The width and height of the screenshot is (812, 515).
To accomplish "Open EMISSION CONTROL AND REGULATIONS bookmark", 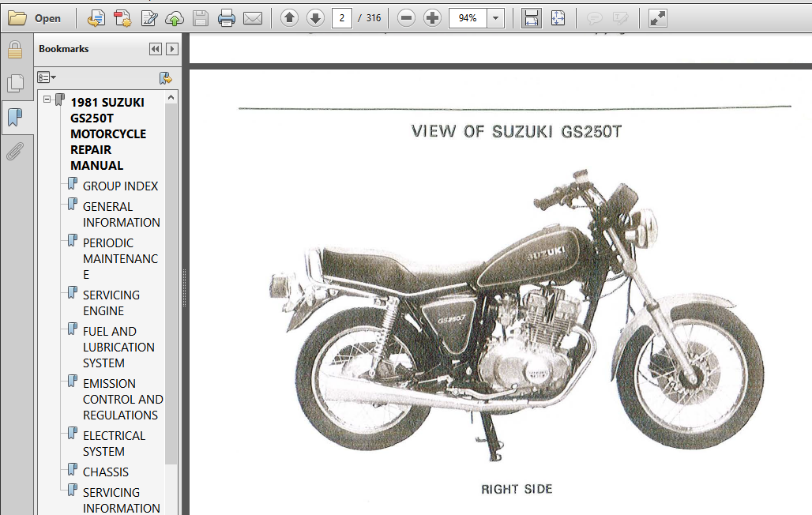I will (122, 400).
